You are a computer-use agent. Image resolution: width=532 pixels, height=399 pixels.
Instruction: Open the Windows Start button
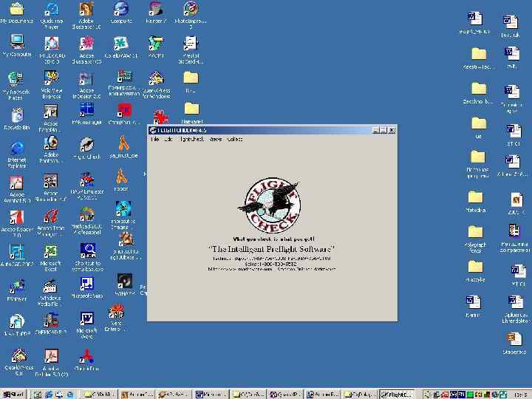(13, 395)
